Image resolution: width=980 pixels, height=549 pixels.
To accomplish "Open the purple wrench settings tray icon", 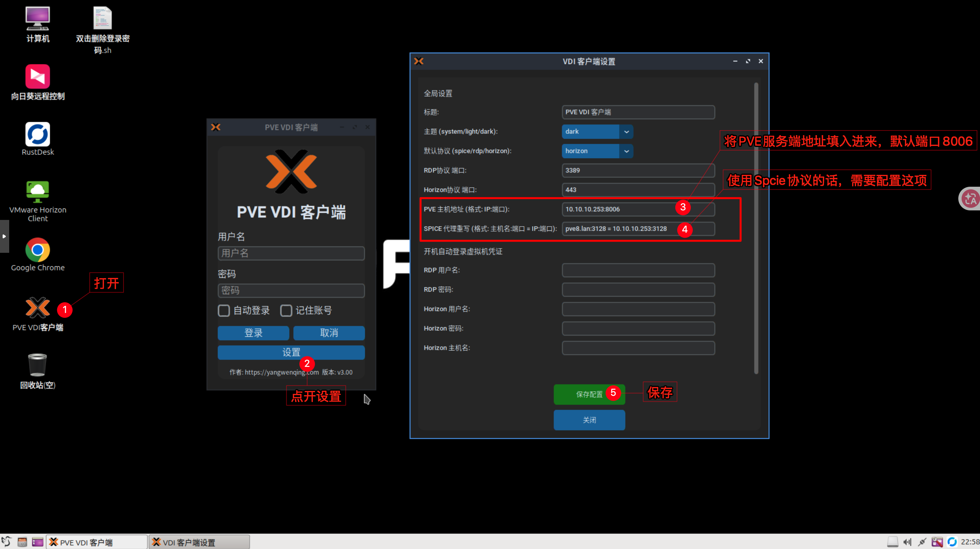I will tap(937, 542).
